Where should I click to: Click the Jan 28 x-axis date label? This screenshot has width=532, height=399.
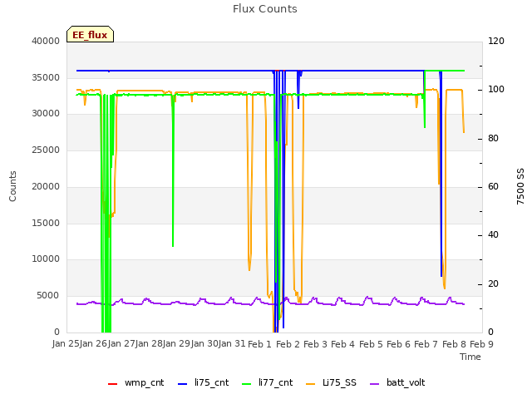(x=150, y=343)
